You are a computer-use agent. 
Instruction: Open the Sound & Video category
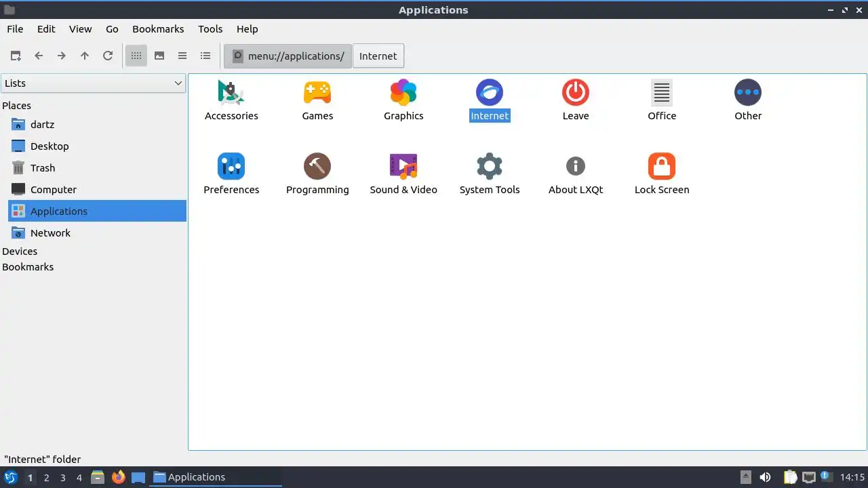coord(403,174)
